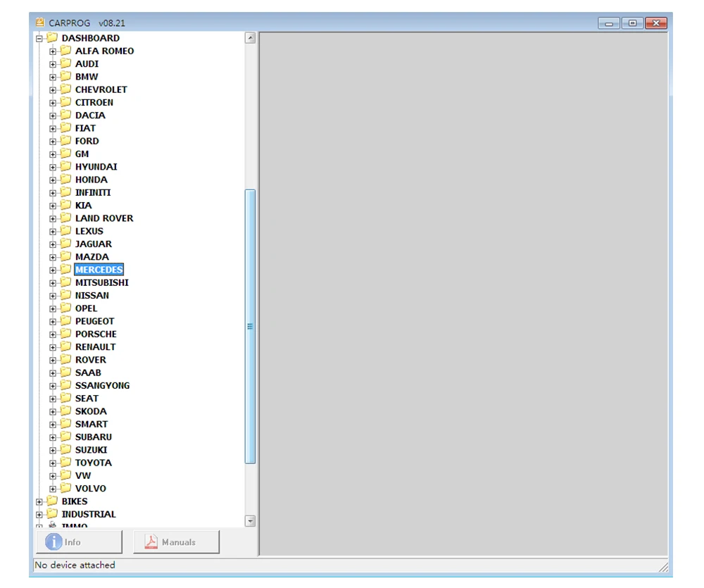Select the SEAT tree item
704x588 pixels.
tap(87, 399)
